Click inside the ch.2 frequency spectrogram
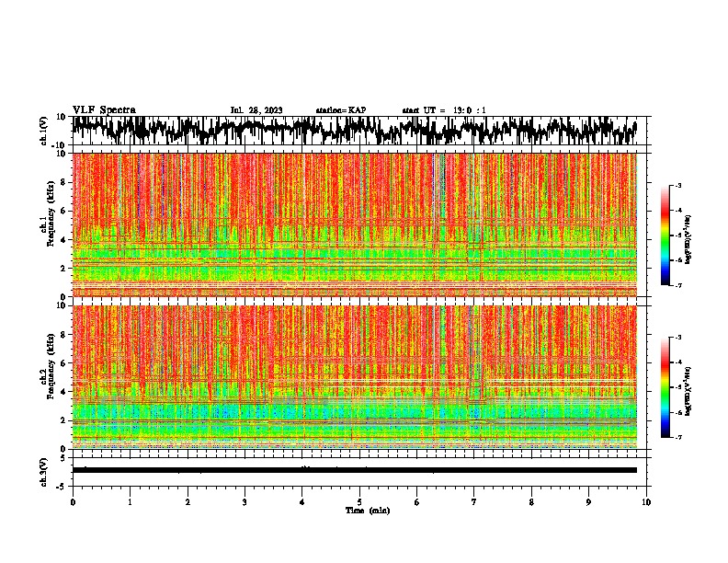Screen dimensions: 728x563 pyautogui.click(x=355, y=377)
